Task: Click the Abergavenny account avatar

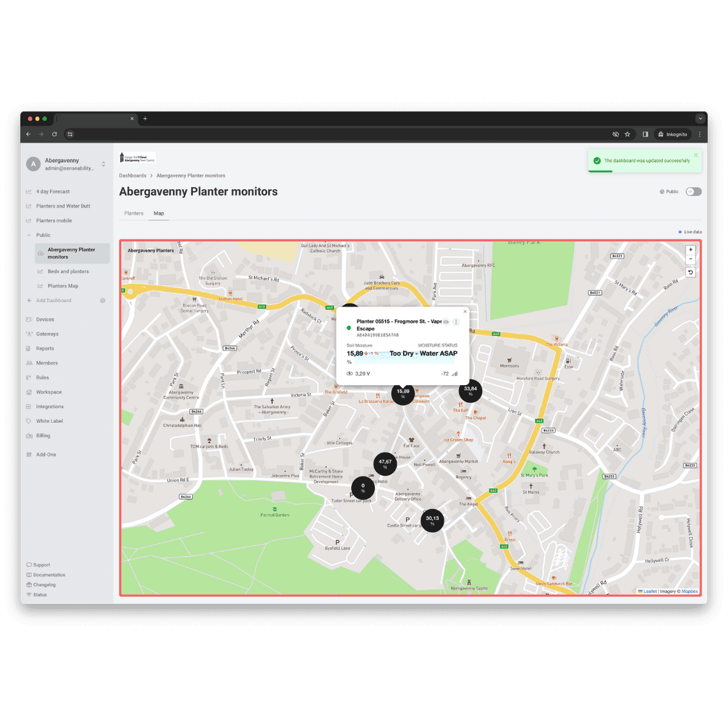Action: [33, 164]
